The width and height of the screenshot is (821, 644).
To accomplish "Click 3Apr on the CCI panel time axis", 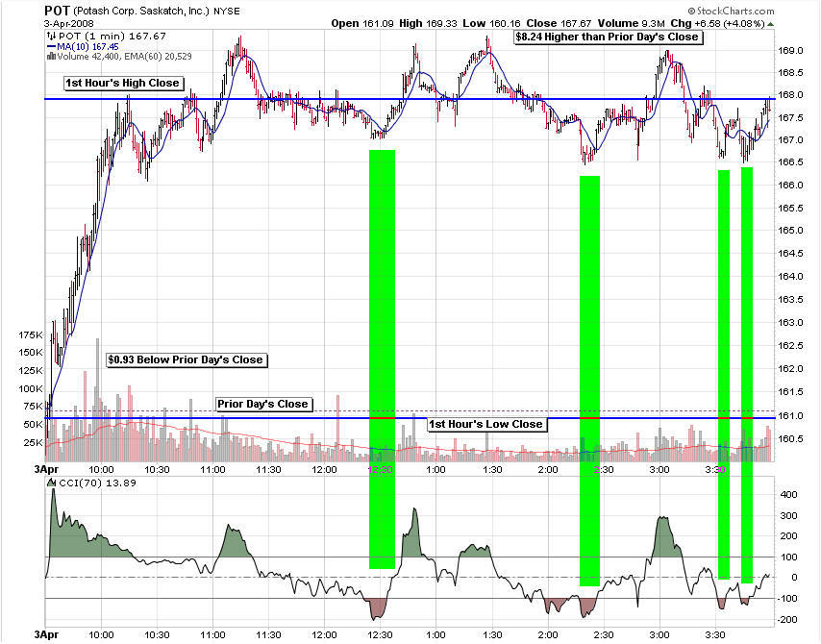I will (x=46, y=635).
